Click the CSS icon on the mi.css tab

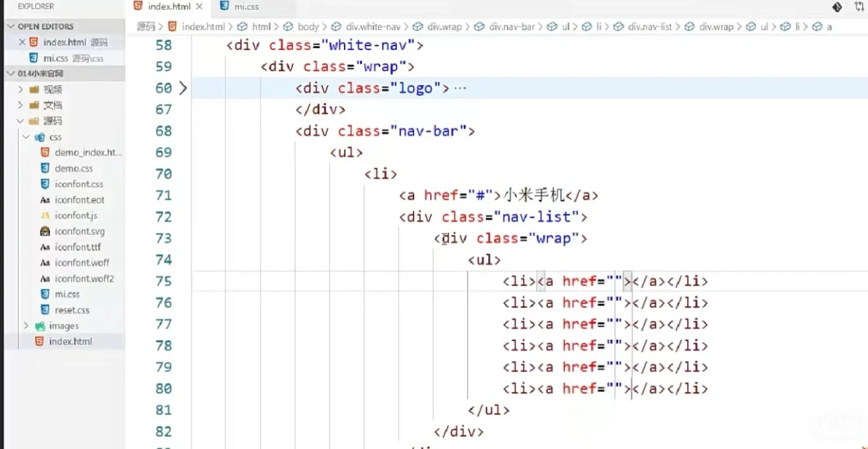tap(224, 6)
